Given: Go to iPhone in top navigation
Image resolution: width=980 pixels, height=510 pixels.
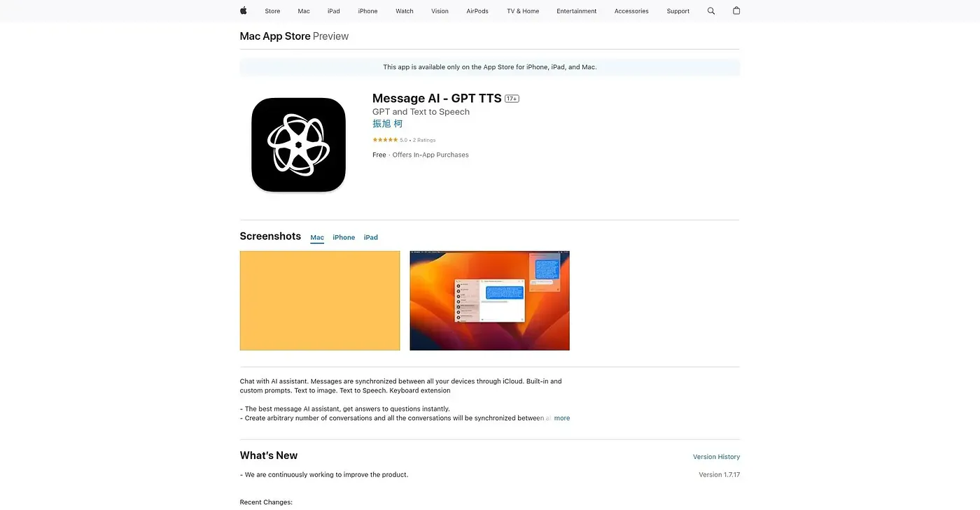Looking at the screenshot, I should (367, 11).
